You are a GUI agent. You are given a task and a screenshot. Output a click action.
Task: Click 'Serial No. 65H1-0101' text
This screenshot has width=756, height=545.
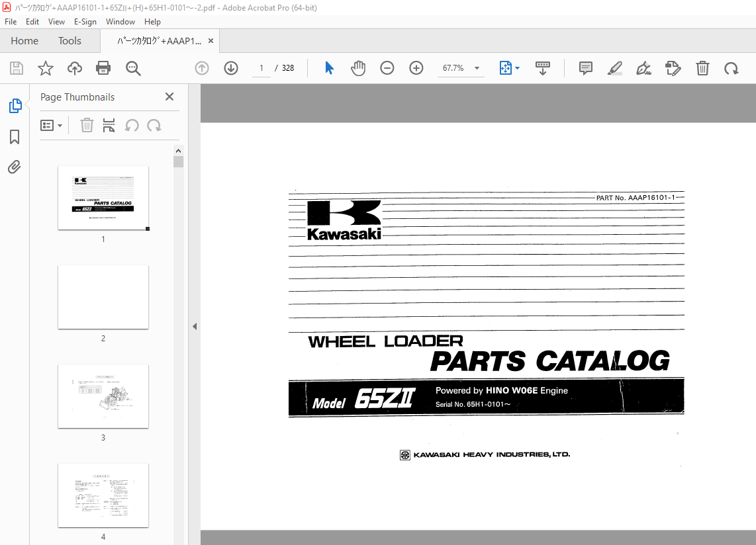pos(473,404)
